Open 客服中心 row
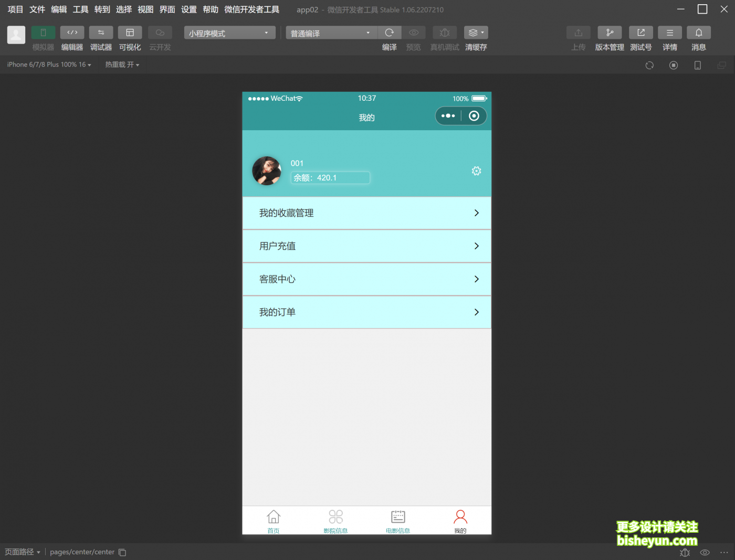Image resolution: width=735 pixels, height=560 pixels. [x=366, y=279]
